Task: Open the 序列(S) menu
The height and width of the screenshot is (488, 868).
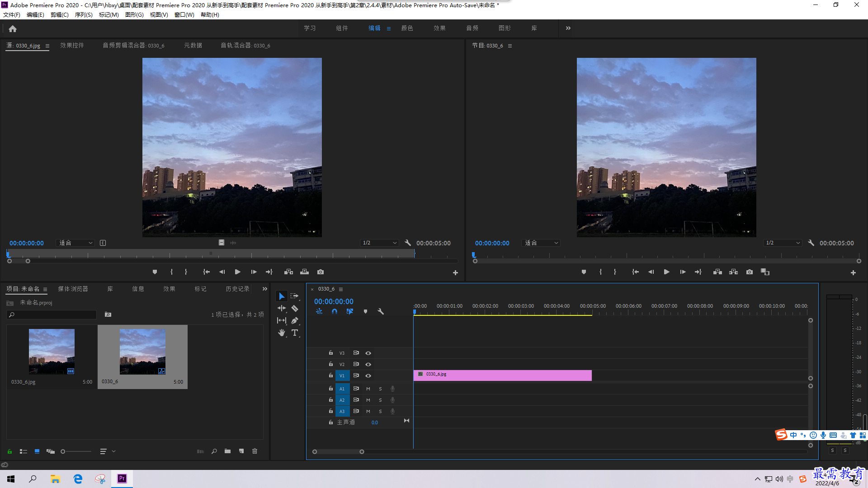Action: point(84,15)
